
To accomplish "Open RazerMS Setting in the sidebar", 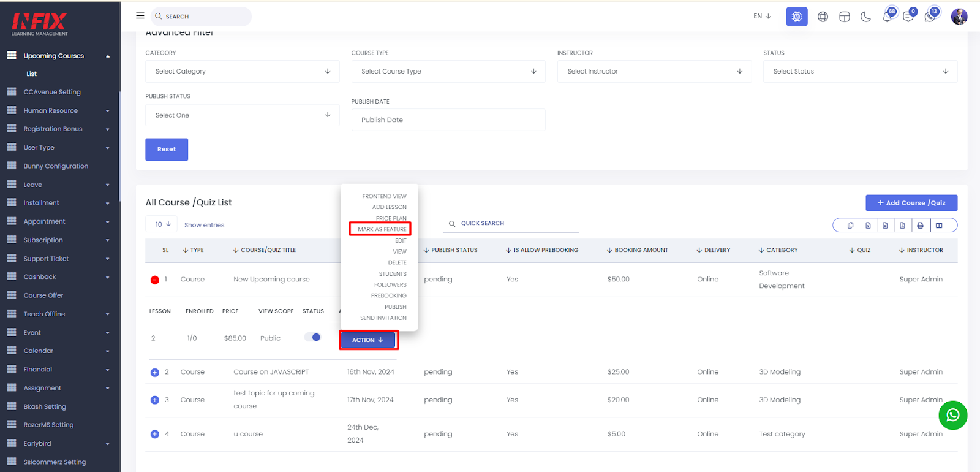I will (48, 425).
